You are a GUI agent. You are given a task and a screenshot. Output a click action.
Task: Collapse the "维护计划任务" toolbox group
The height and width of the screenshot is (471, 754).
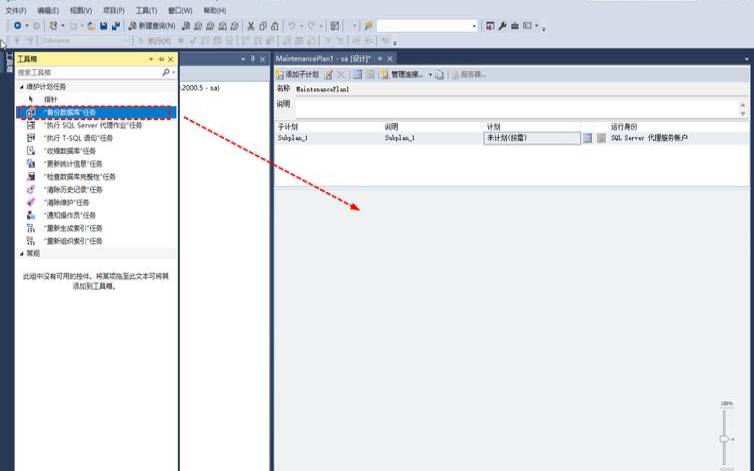point(20,87)
